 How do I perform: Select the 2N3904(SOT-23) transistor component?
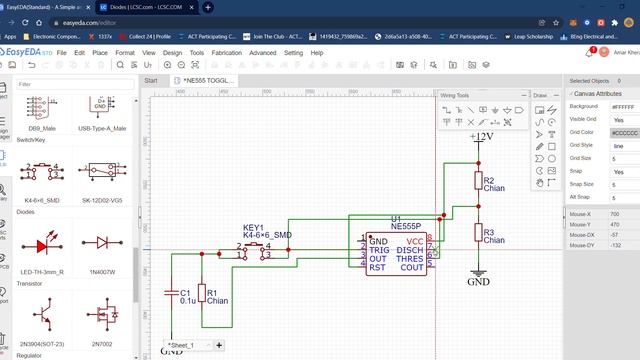pyautogui.click(x=42, y=322)
